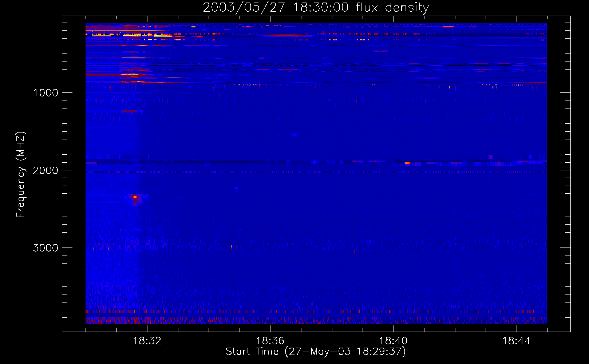Click the 18:44 time axis label

[x=516, y=341]
